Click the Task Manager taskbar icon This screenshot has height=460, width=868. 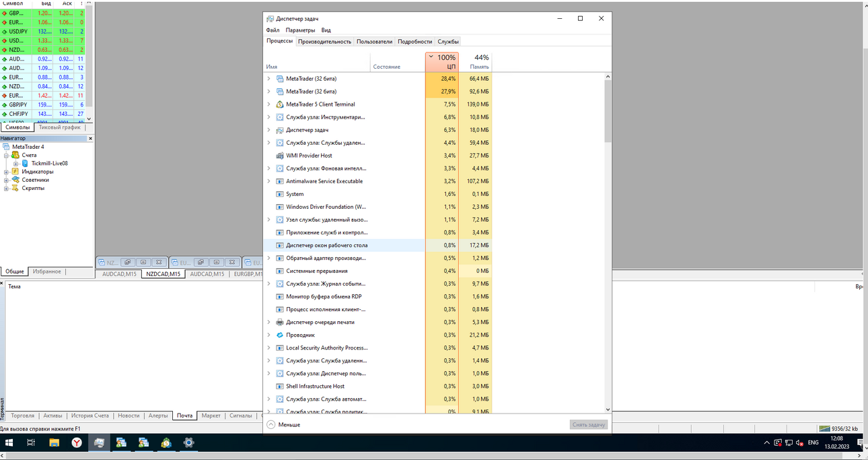tap(99, 442)
